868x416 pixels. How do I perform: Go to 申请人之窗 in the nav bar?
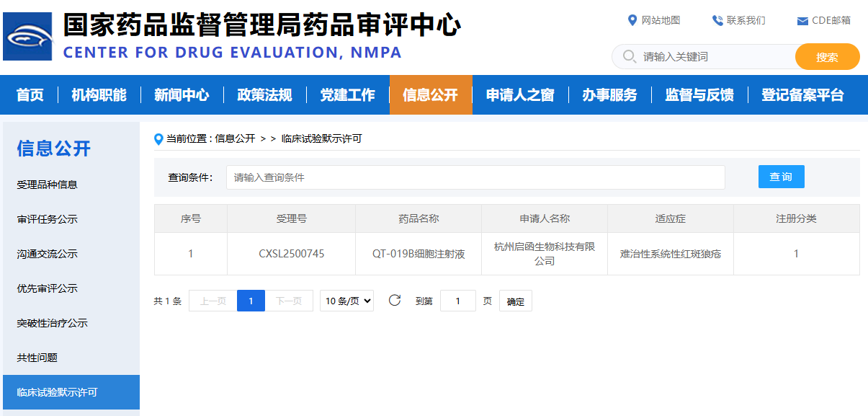519,95
